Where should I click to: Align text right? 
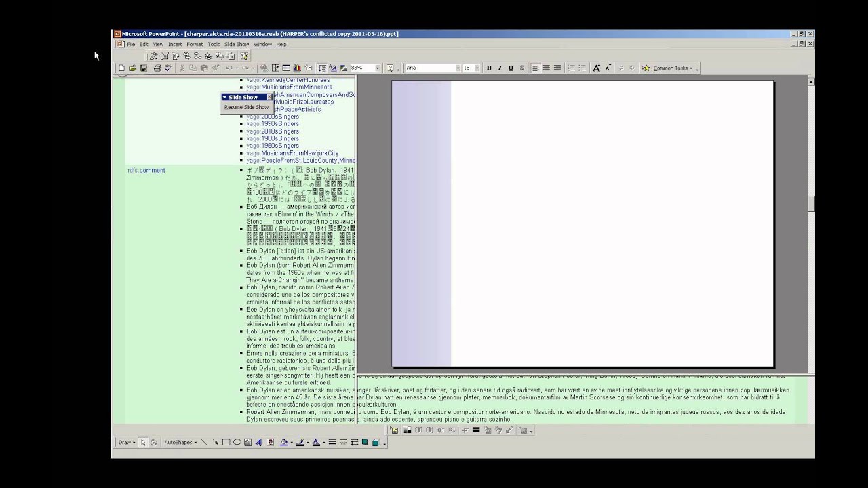click(x=557, y=68)
